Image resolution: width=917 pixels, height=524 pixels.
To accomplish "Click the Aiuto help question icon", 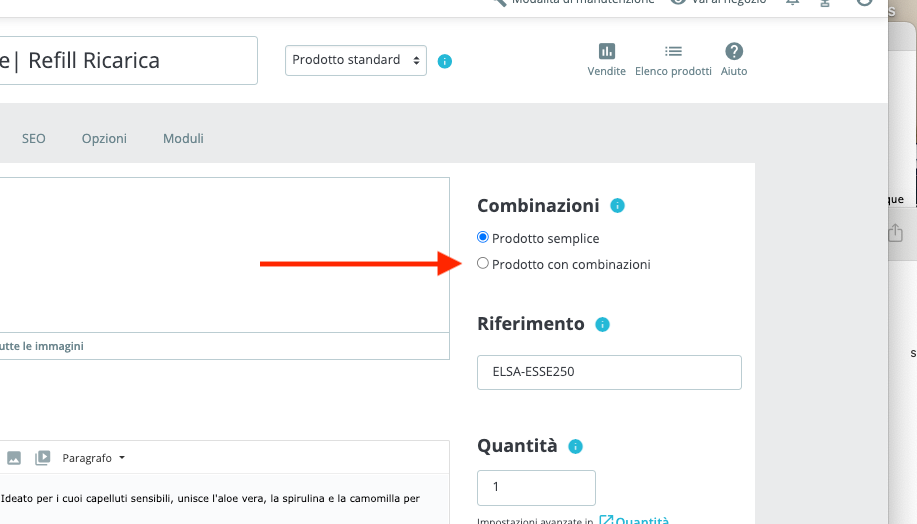I will (x=734, y=52).
